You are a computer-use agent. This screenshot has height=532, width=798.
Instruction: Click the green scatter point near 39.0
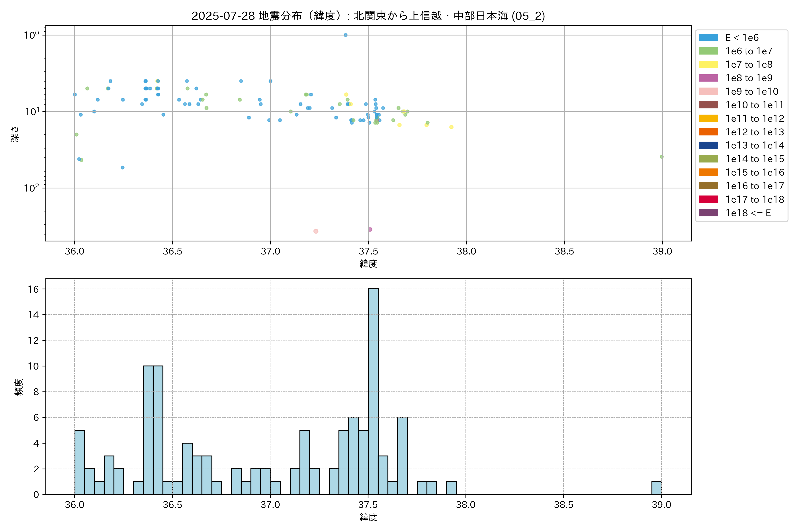tap(661, 157)
